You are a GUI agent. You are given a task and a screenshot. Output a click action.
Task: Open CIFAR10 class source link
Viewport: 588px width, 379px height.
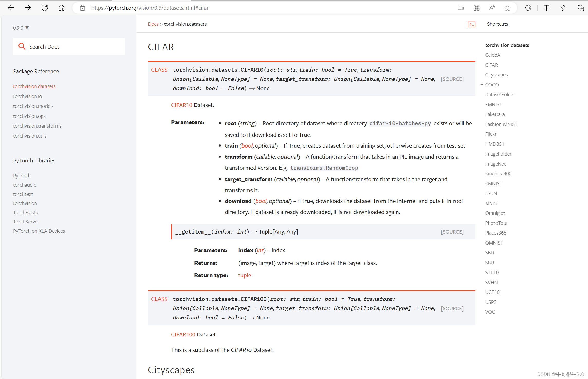pyautogui.click(x=452, y=79)
